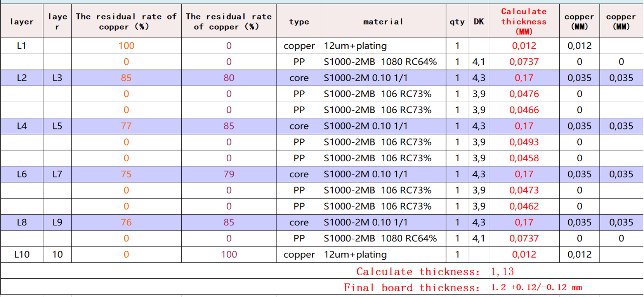Select the calculated thickness 0,0462
644x297 pixels.
tap(524, 206)
